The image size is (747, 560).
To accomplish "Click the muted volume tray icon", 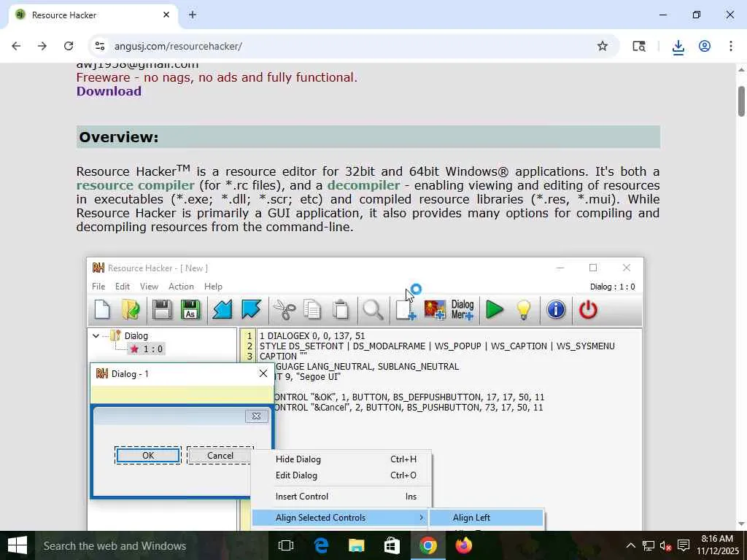I will [665, 545].
